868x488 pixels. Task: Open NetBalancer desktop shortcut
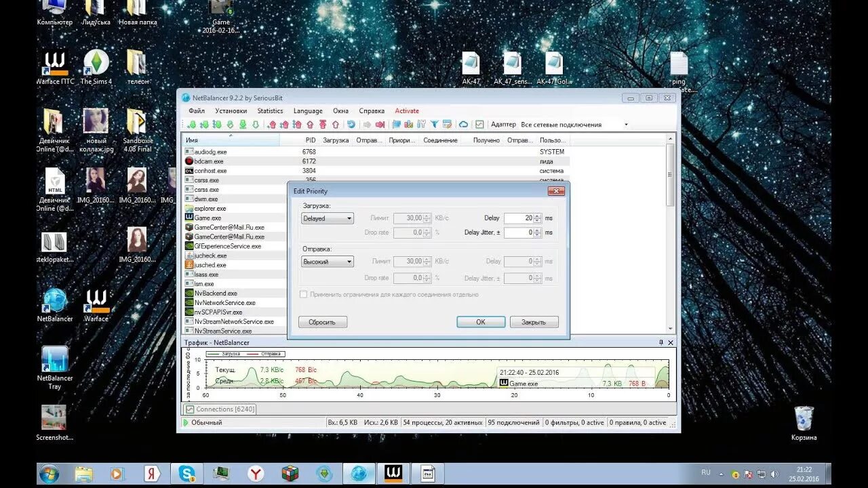(x=55, y=304)
